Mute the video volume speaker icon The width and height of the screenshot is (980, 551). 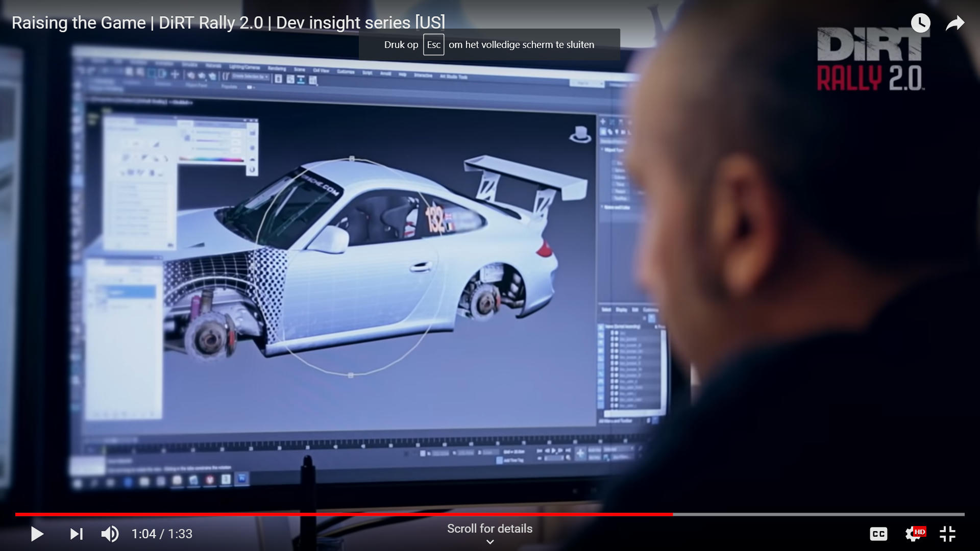[x=110, y=534]
